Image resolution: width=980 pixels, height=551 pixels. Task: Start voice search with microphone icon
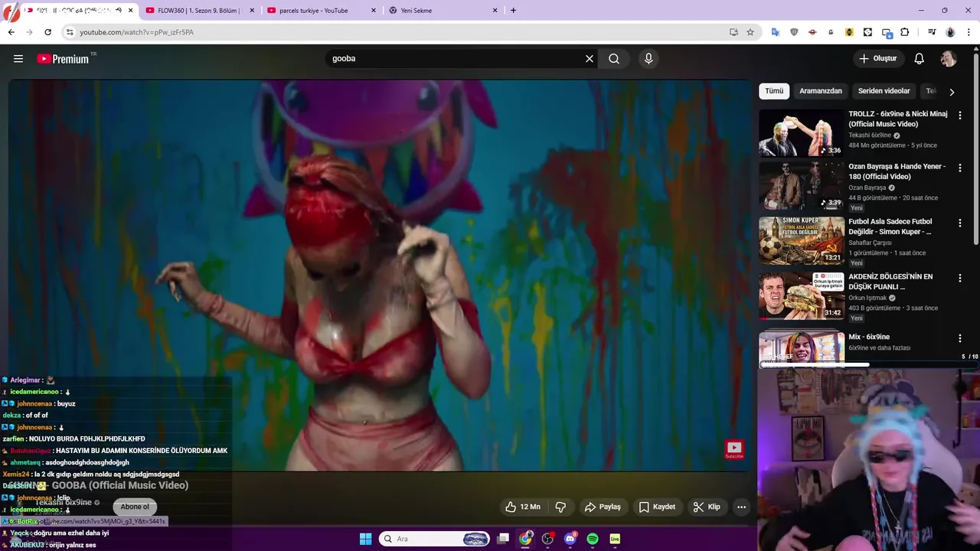coord(648,59)
